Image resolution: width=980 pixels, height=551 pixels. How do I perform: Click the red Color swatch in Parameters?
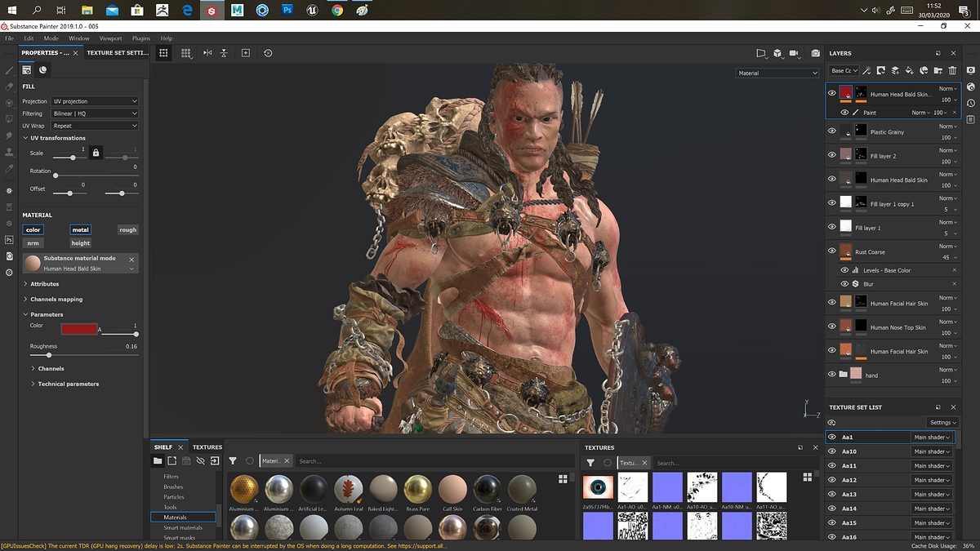(x=78, y=329)
